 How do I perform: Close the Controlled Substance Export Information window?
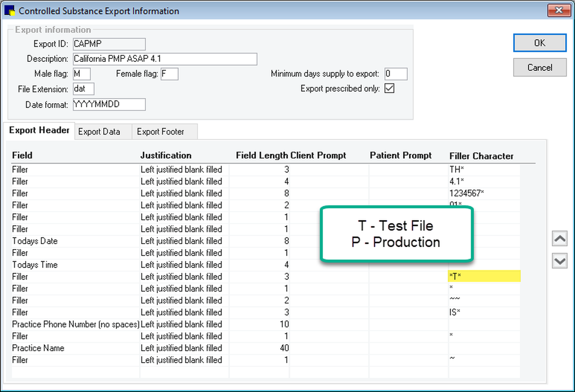click(x=559, y=10)
